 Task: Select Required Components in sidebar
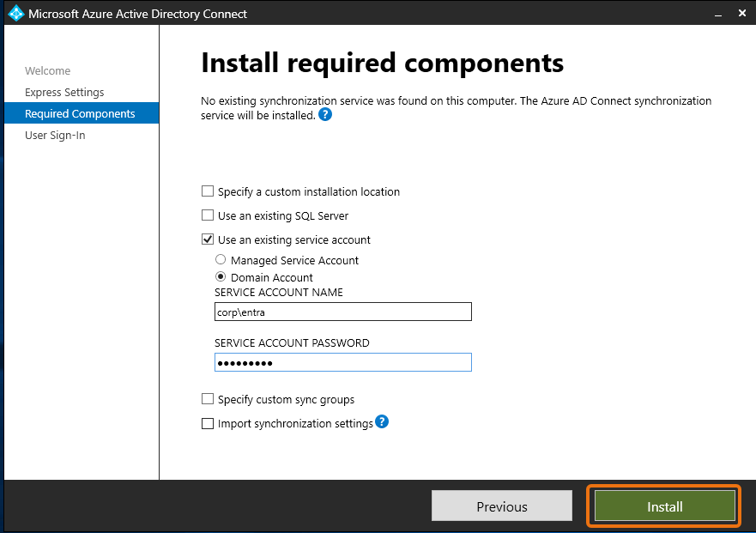click(80, 114)
